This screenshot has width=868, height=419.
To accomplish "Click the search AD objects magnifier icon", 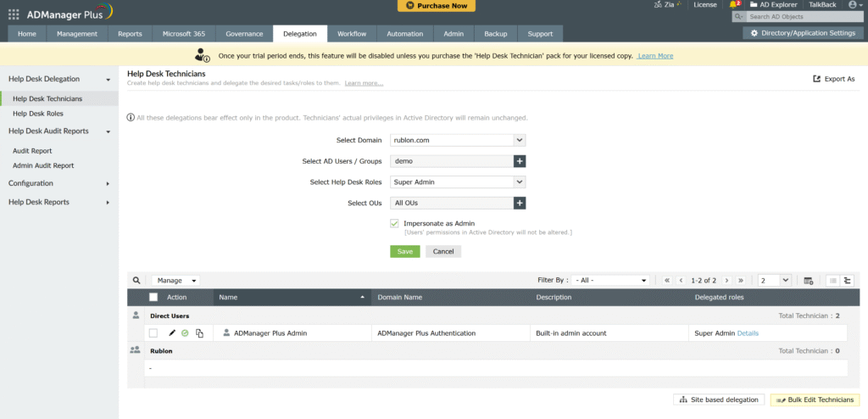I will pos(738,17).
